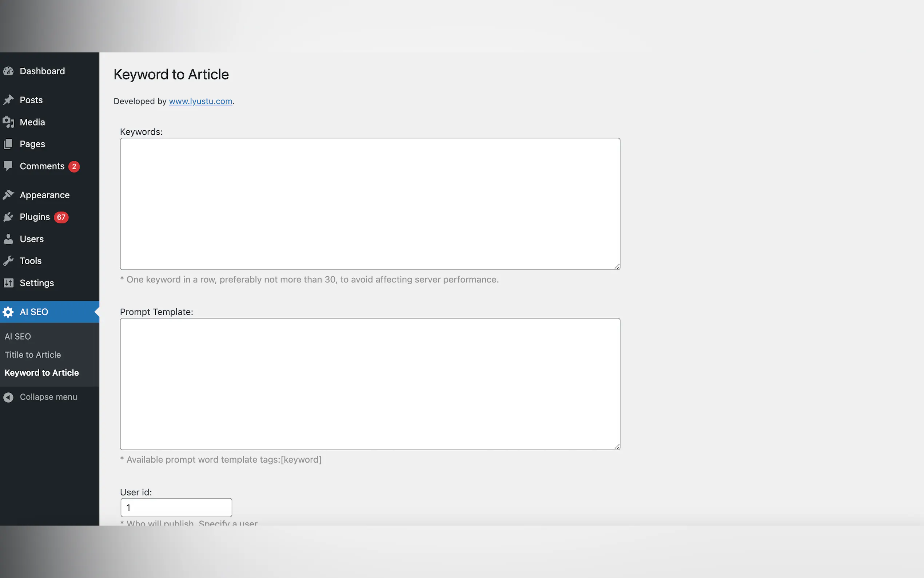Screen dimensions: 924x578
Task: Select the Keyword to Article submenu item
Action: [x=41, y=373]
